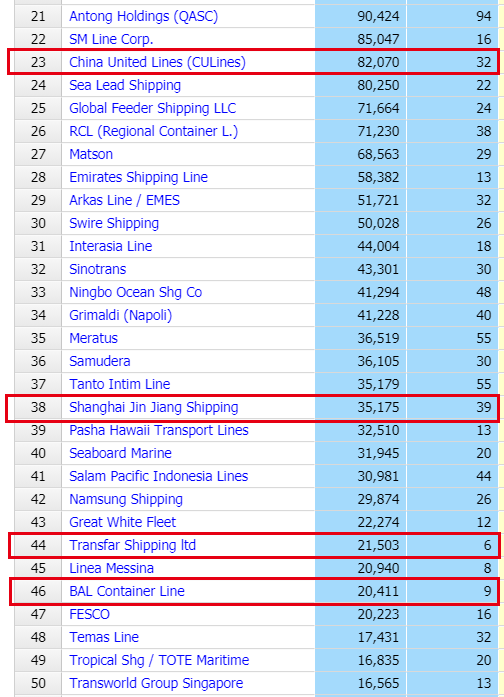Select rank number 38 cell

[x=38, y=408]
